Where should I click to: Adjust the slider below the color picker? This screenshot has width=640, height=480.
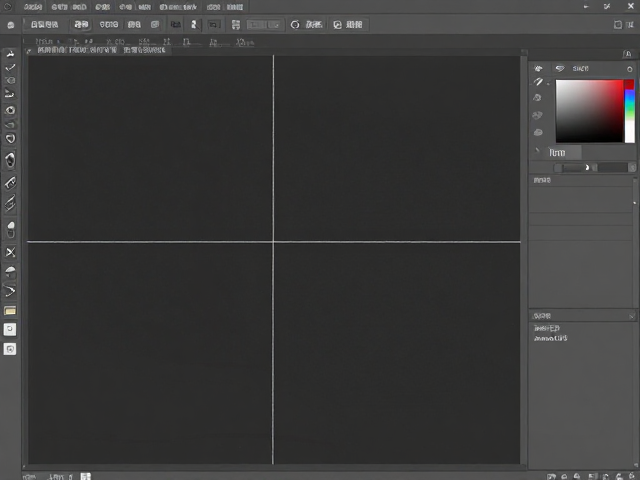tap(594, 167)
